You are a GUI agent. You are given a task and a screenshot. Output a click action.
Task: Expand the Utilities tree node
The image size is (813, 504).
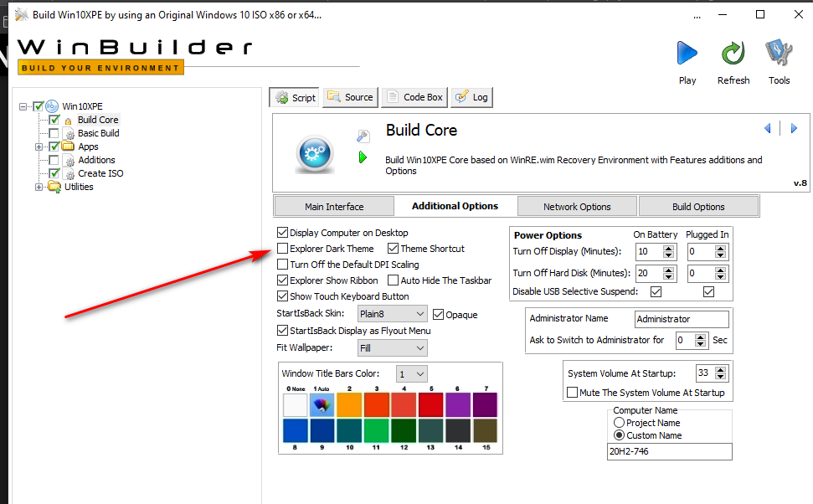[39, 187]
